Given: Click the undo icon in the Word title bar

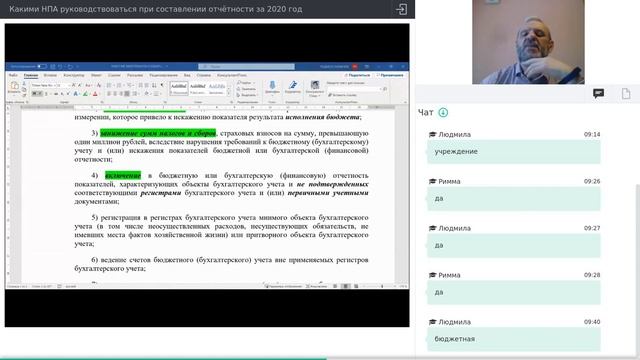Looking at the screenshot, I should tap(60, 67).
